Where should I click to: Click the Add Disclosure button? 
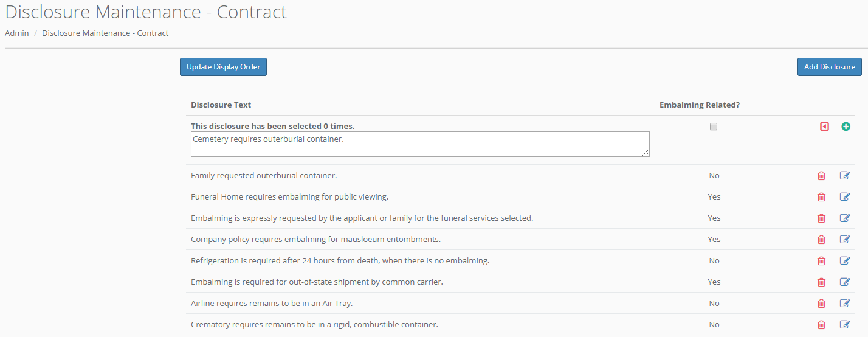pos(829,67)
